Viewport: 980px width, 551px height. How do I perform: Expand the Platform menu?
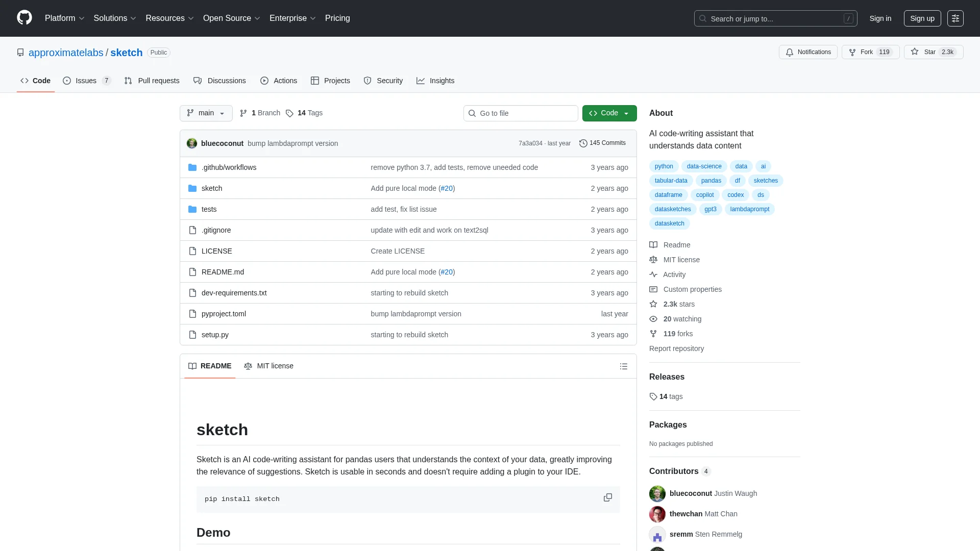64,18
